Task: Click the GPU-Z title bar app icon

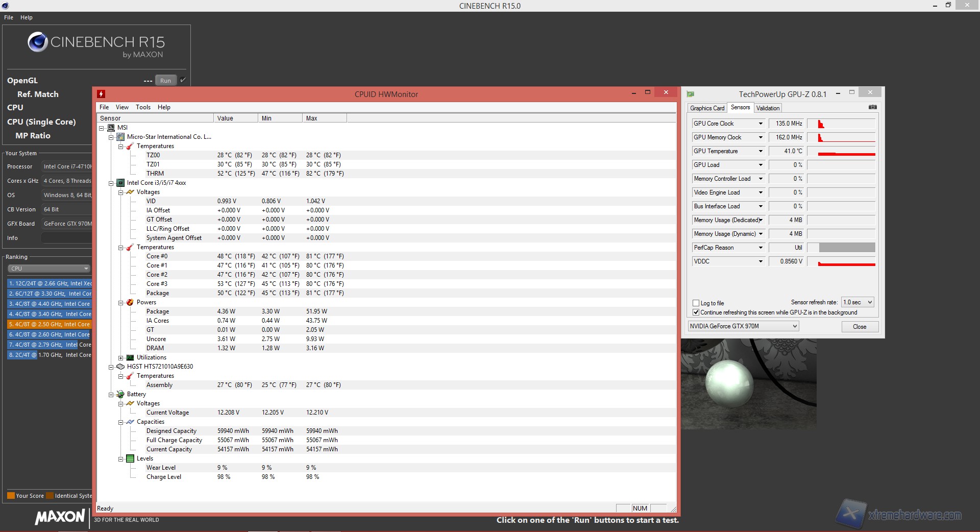Action: 691,94
